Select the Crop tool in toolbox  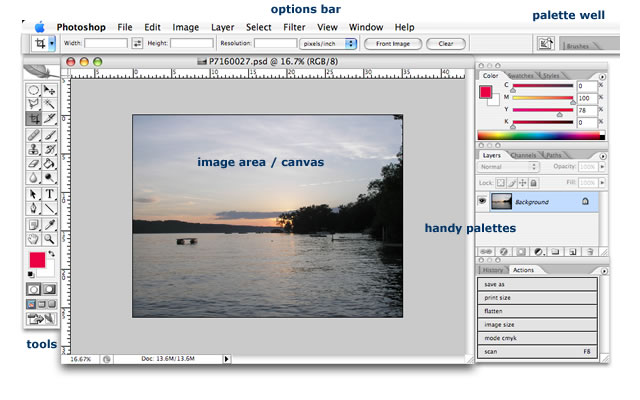(33, 118)
